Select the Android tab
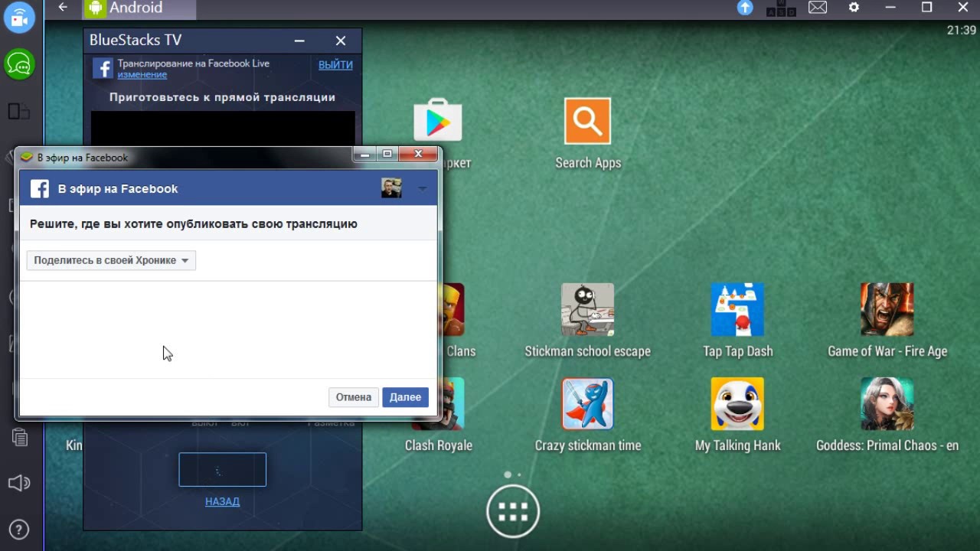Screen dimensions: 980x551 point(139,9)
